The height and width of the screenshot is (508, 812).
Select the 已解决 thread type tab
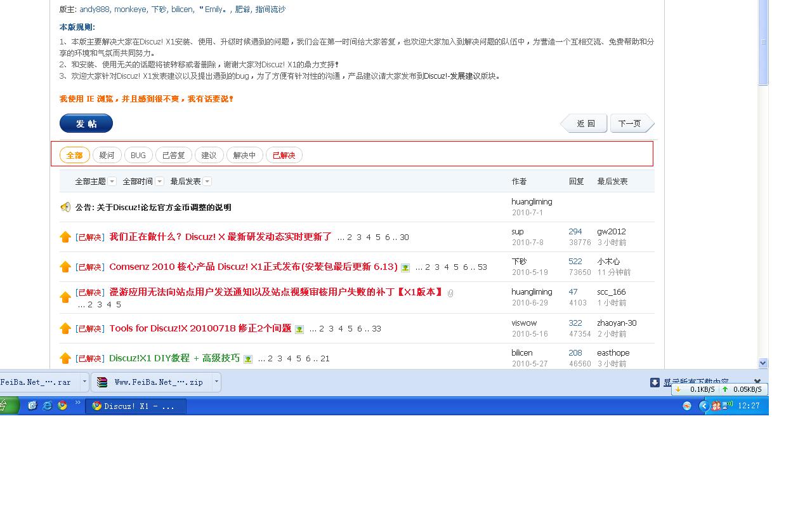pyautogui.click(x=284, y=155)
